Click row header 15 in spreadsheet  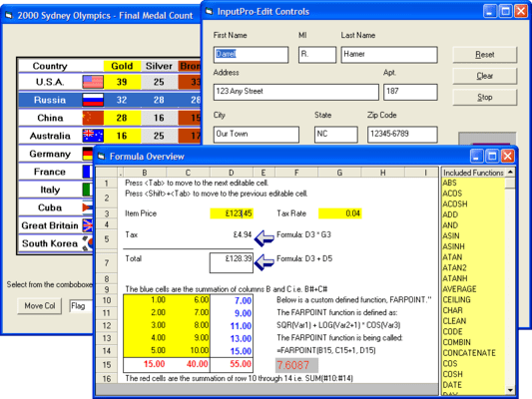click(x=107, y=365)
